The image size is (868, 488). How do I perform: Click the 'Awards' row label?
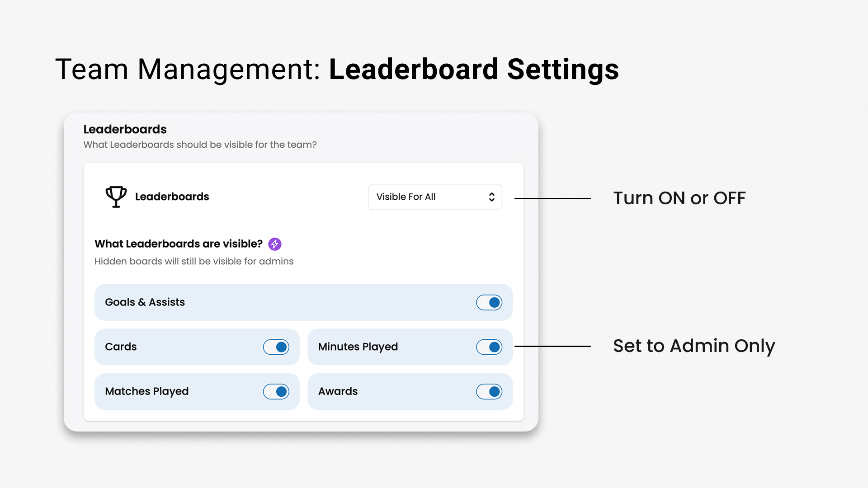338,392
